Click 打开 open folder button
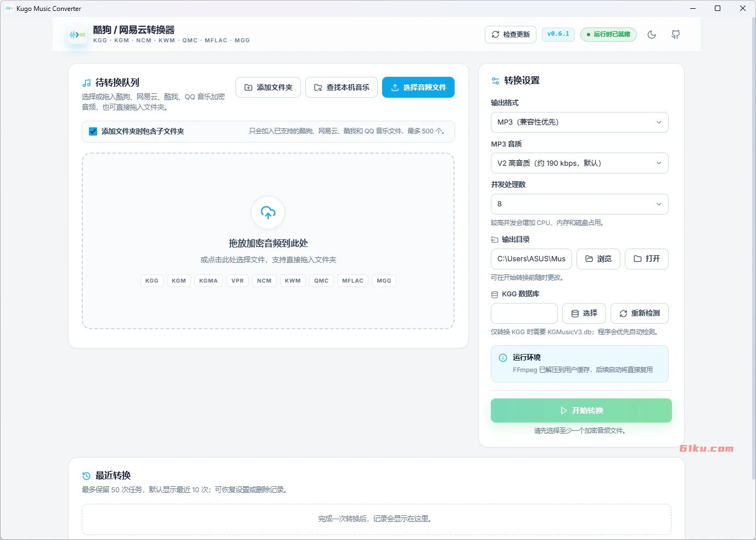 click(647, 259)
